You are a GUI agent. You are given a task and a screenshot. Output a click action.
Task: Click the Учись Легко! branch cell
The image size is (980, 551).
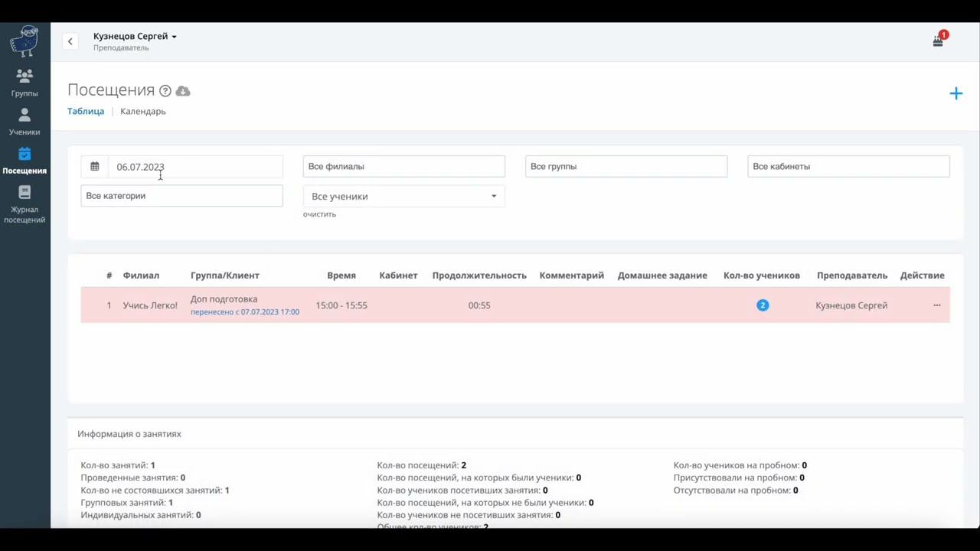pos(150,305)
